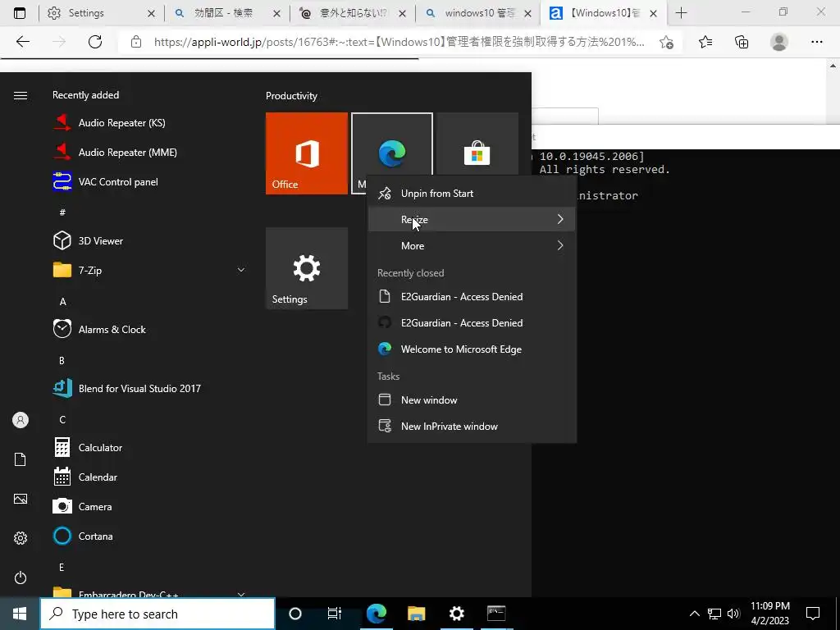
Task: Expand the Start hamburger menu
Action: [x=21, y=95]
